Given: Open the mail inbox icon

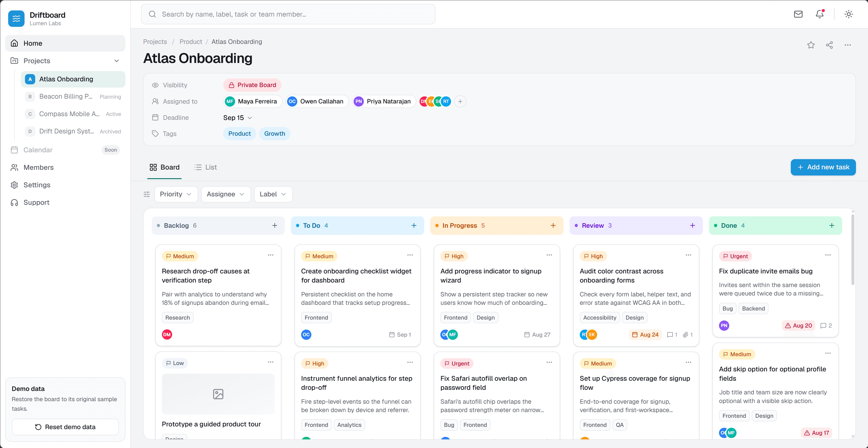Looking at the screenshot, I should click(x=798, y=14).
